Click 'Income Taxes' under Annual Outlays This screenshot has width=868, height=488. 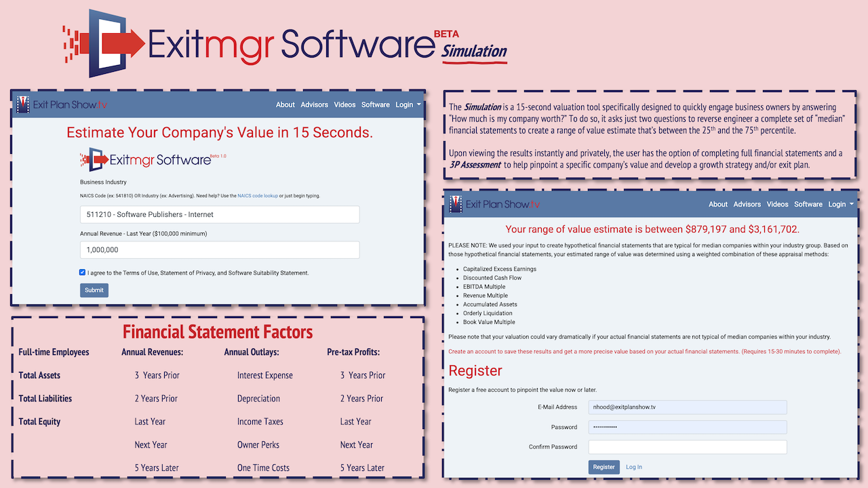pos(260,422)
